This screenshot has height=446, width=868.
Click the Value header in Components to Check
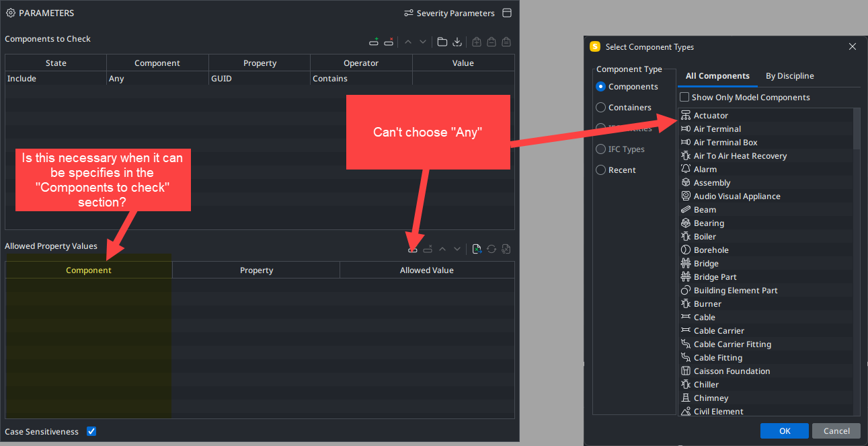click(x=463, y=63)
